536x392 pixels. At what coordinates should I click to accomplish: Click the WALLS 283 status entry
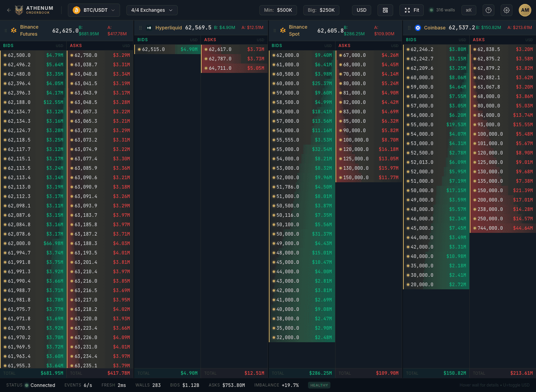(148, 385)
